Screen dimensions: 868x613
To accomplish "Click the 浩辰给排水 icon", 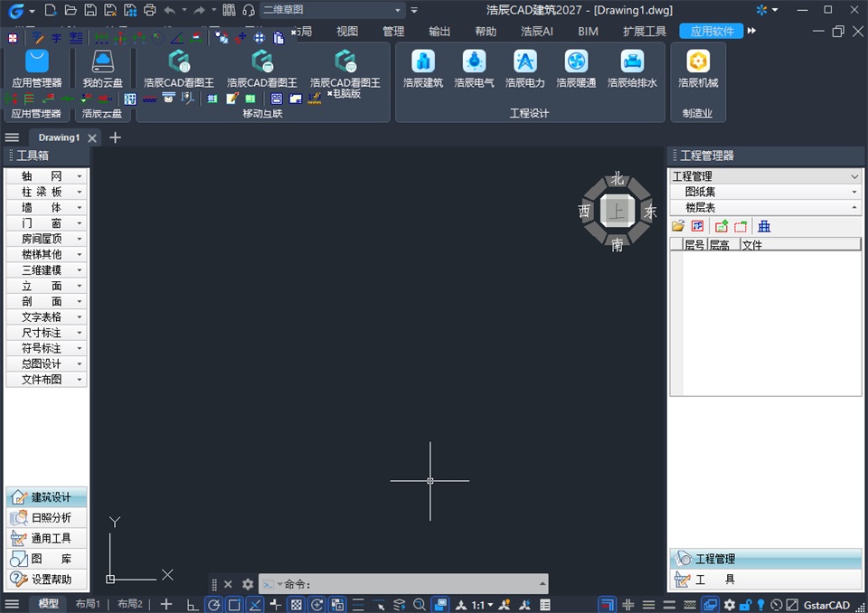I will tap(632, 69).
